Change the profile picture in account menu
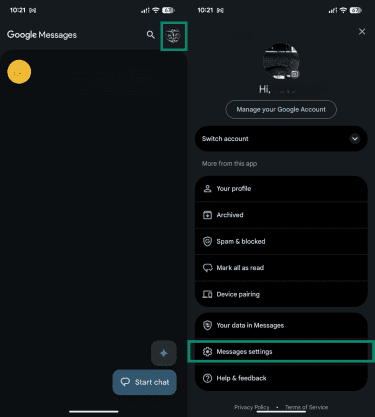 coord(281,61)
